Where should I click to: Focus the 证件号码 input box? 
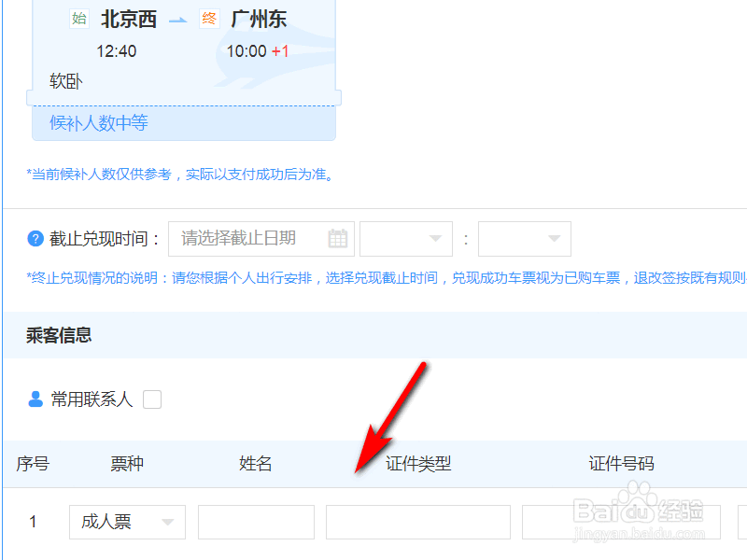[x=621, y=522]
